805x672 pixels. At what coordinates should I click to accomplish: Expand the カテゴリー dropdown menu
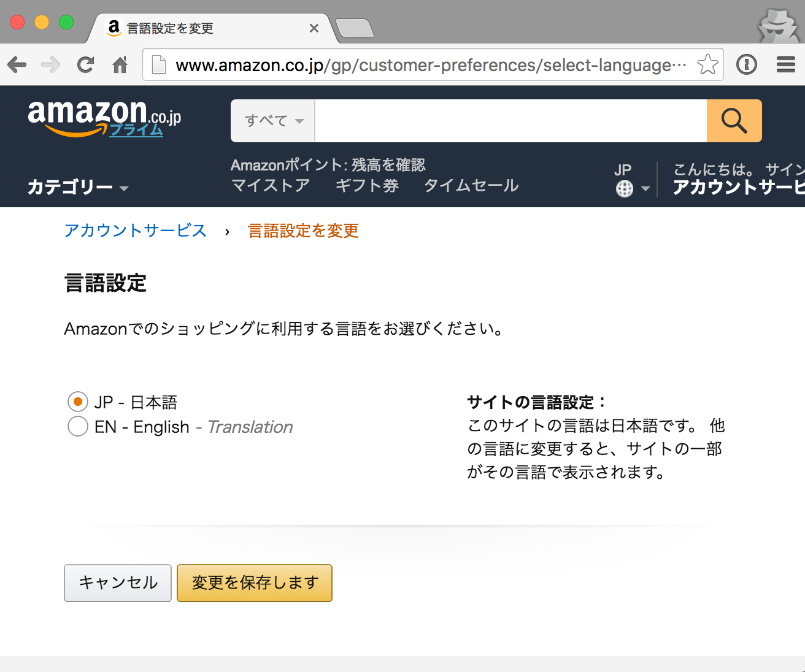pyautogui.click(x=78, y=187)
